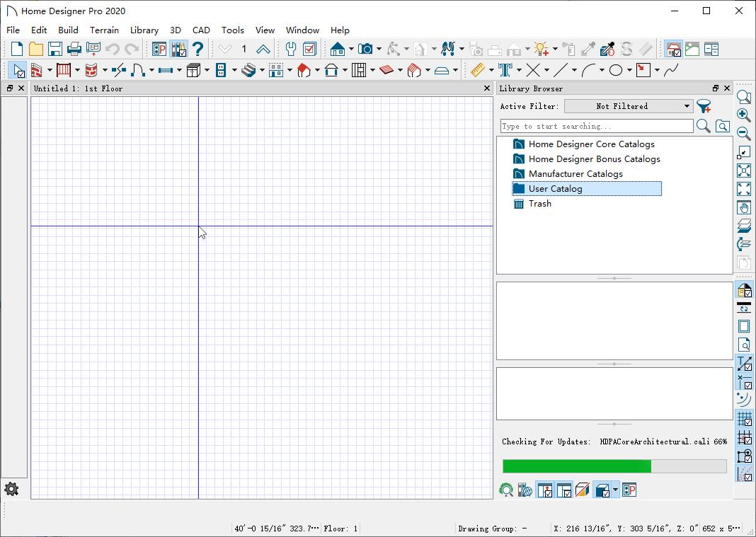Expand the Text tool dropdown arrow

(x=519, y=70)
